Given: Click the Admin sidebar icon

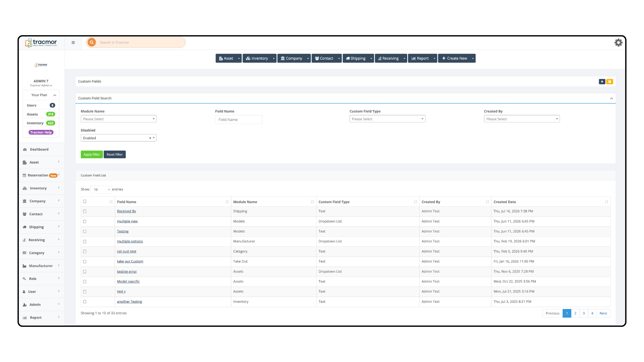Looking at the screenshot, I should coord(25,305).
